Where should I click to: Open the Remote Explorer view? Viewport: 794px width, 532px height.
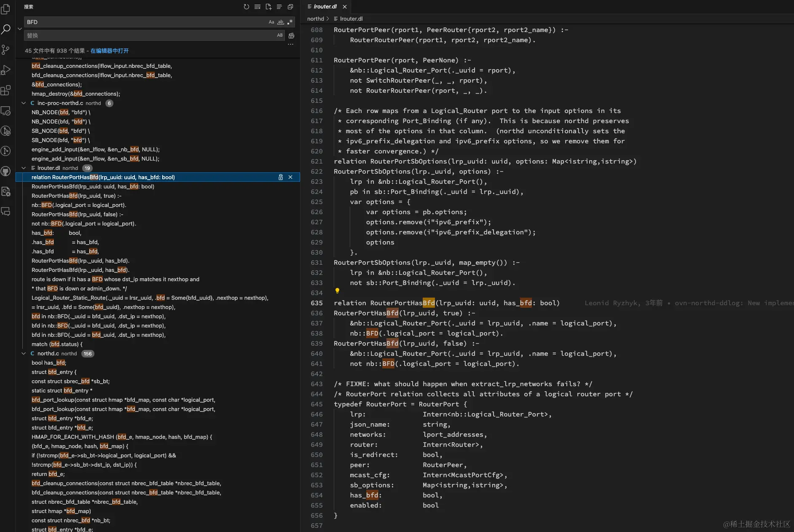click(x=6, y=110)
